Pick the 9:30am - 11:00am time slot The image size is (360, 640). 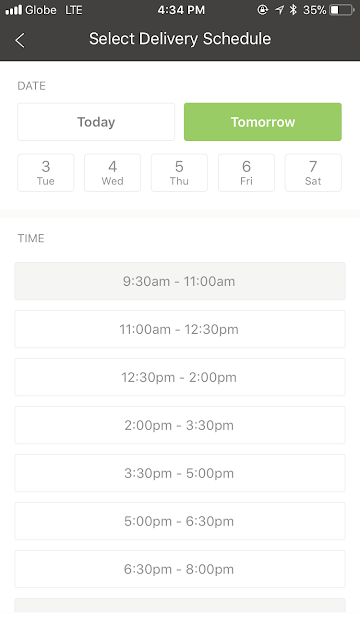(180, 281)
